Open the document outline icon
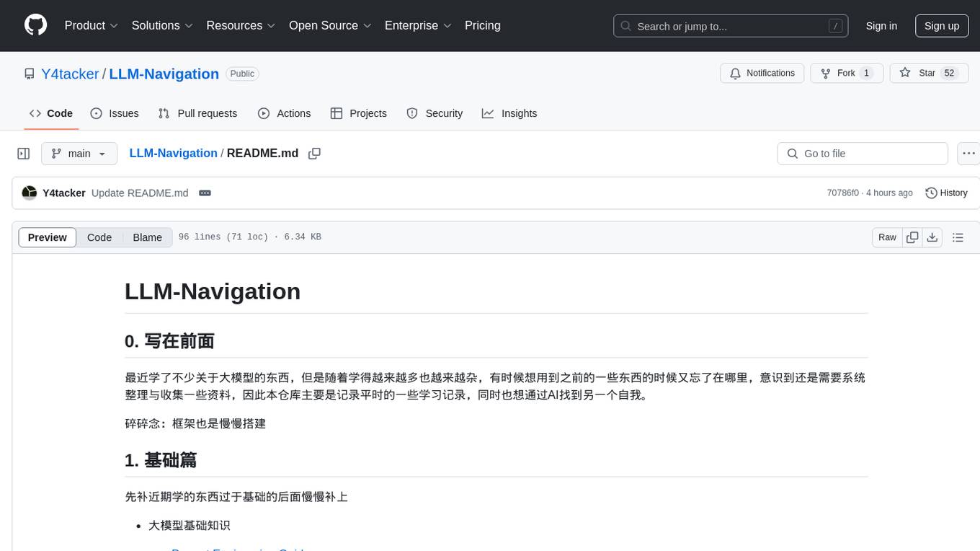 (x=958, y=237)
